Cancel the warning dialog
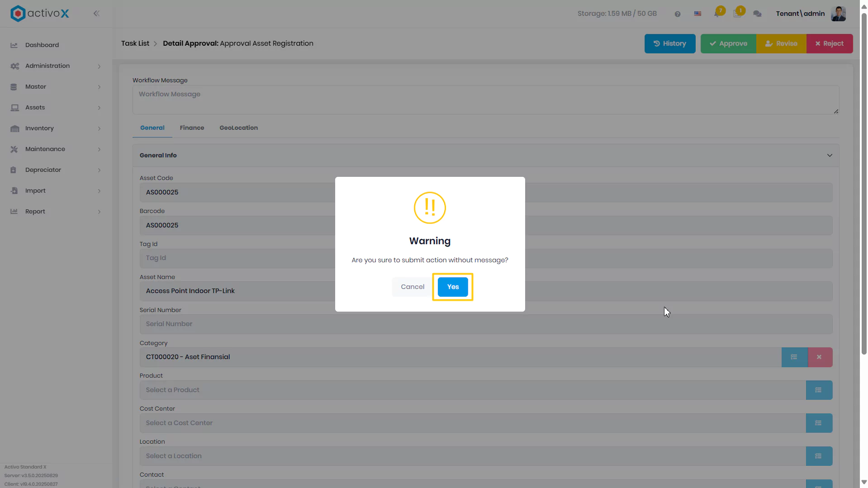Viewport: 868px width, 488px height. pos(413,287)
